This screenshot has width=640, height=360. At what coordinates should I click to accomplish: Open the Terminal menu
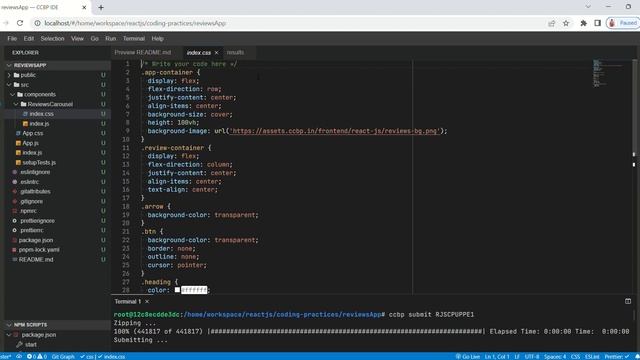click(134, 38)
